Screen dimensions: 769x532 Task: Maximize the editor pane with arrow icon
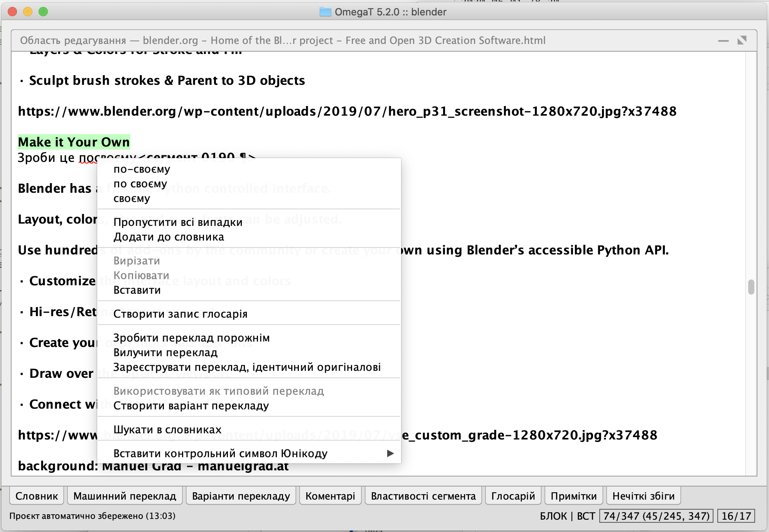coord(742,40)
